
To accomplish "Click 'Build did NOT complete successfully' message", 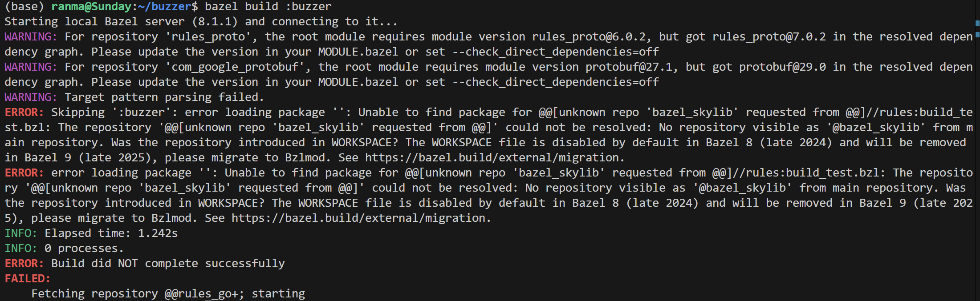I will tap(168, 264).
